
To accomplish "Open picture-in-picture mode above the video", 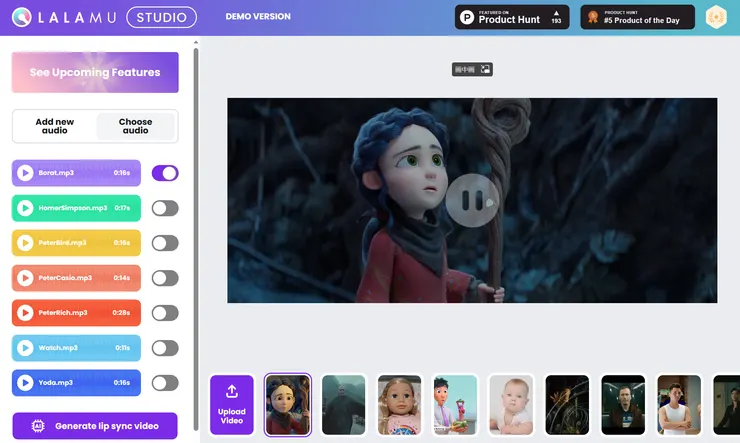I will click(x=472, y=69).
